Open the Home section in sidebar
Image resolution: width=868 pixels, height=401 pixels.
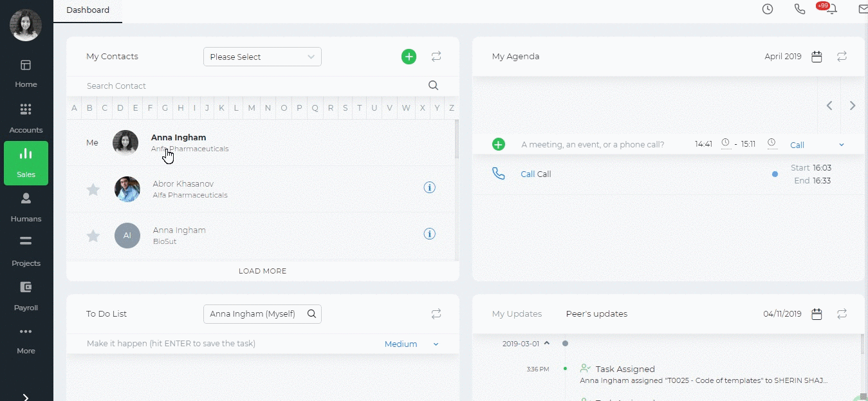pos(26,73)
